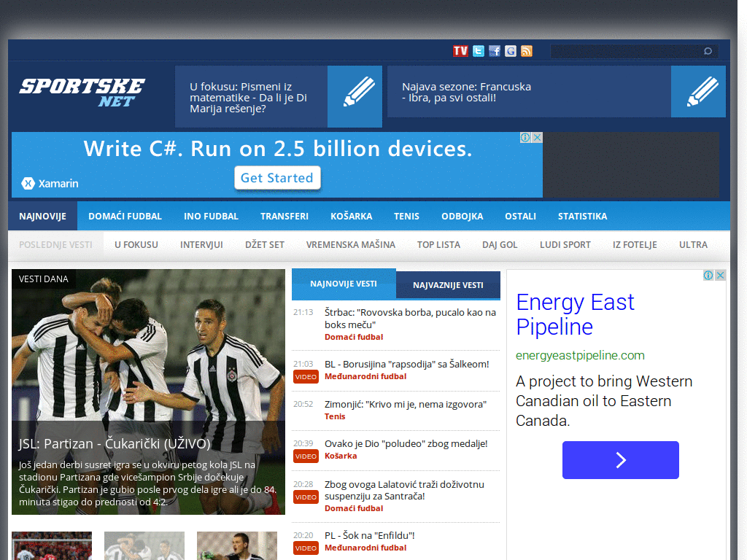Open Štrbac Rovovska borba headline
Viewport: 747px width, 560px height.
point(410,319)
